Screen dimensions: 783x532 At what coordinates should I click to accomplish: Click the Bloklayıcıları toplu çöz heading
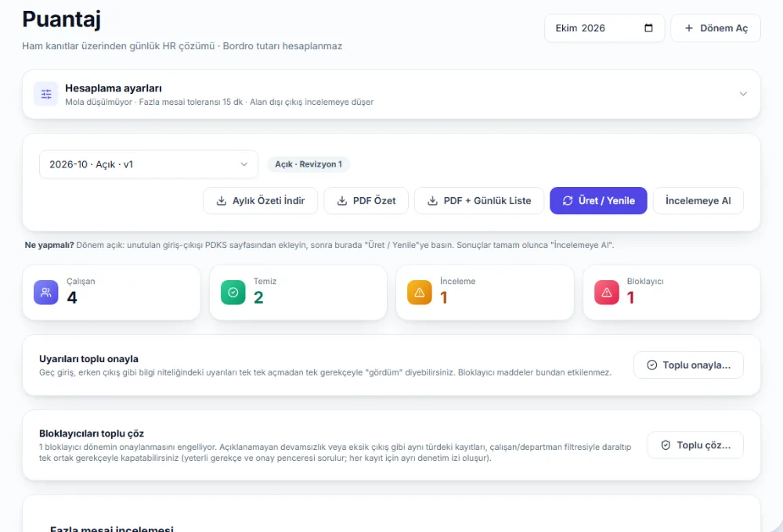(92, 433)
